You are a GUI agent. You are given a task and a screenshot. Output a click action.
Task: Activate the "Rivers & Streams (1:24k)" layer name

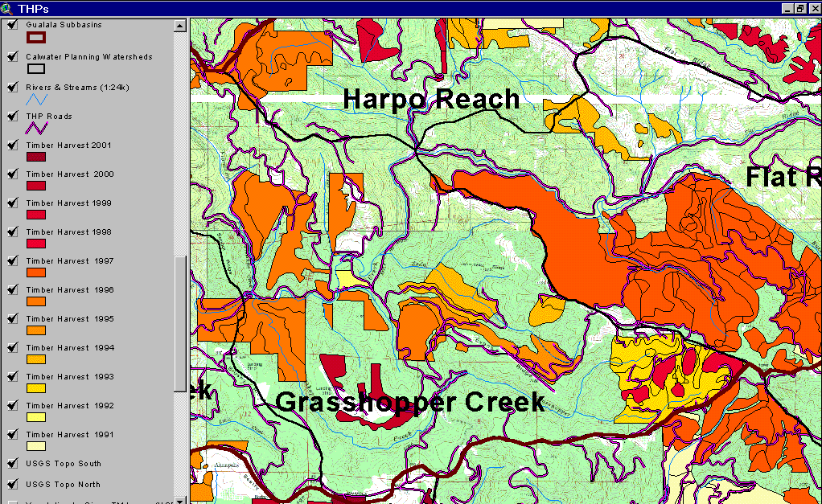click(77, 87)
